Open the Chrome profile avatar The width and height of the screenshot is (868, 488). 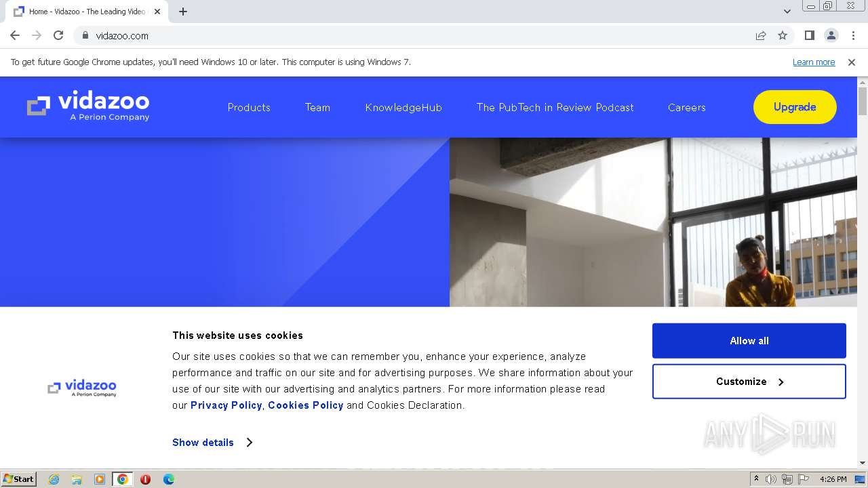(831, 35)
